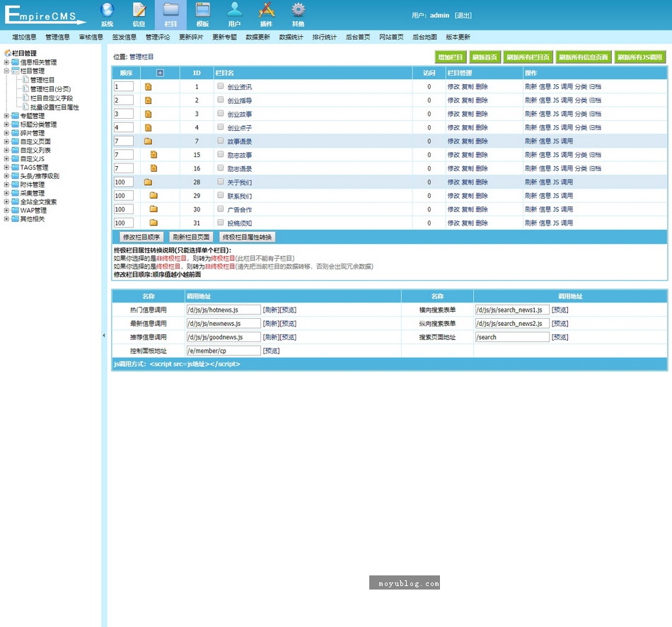The width and height of the screenshot is (672, 627).
Task: Open the 后台地图 submenu item
Action: point(424,37)
